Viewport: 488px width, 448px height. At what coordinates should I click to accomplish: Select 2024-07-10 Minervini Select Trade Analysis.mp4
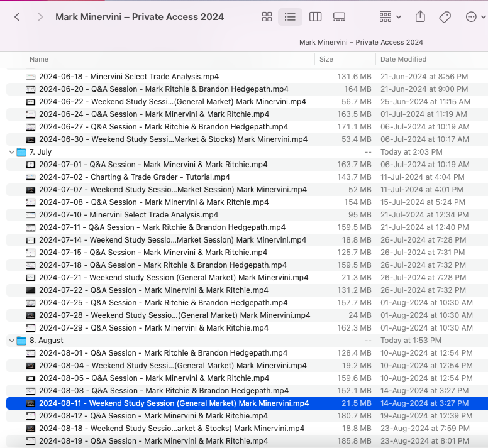tap(128, 215)
